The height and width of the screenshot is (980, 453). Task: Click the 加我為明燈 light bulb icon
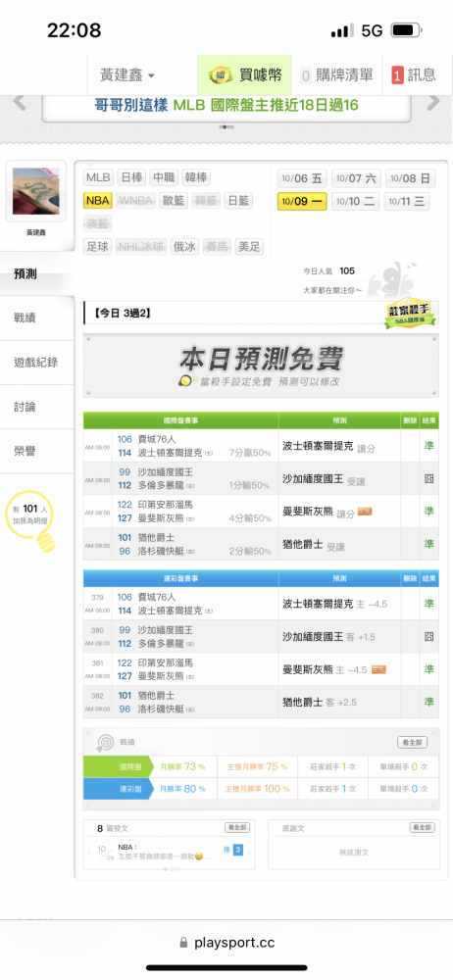pos(32,521)
